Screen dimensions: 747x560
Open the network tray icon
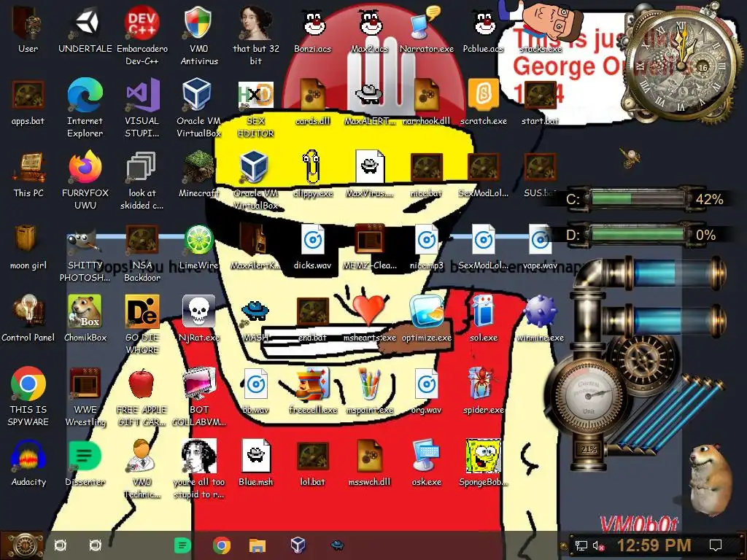pyautogui.click(x=581, y=545)
